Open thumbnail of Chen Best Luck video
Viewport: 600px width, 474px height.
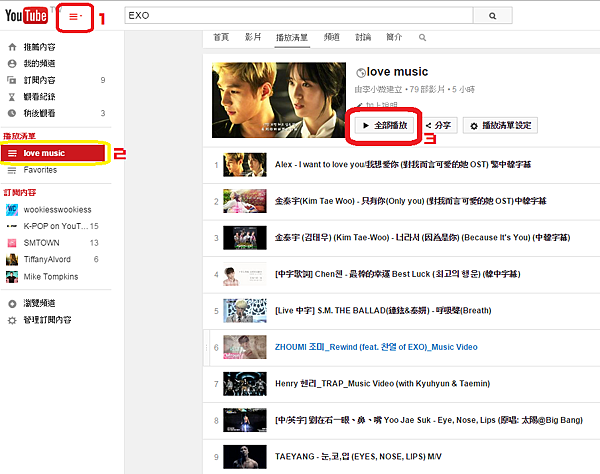(x=245, y=274)
